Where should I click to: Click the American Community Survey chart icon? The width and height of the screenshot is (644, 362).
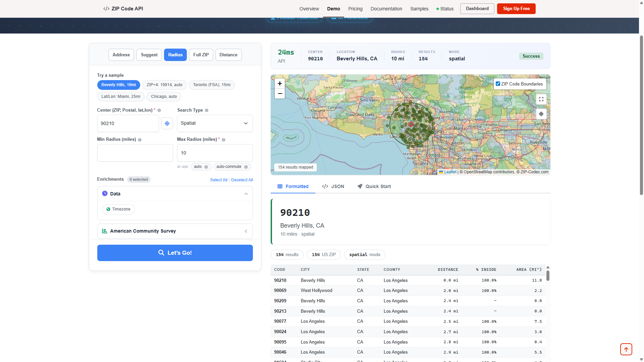tap(105, 231)
